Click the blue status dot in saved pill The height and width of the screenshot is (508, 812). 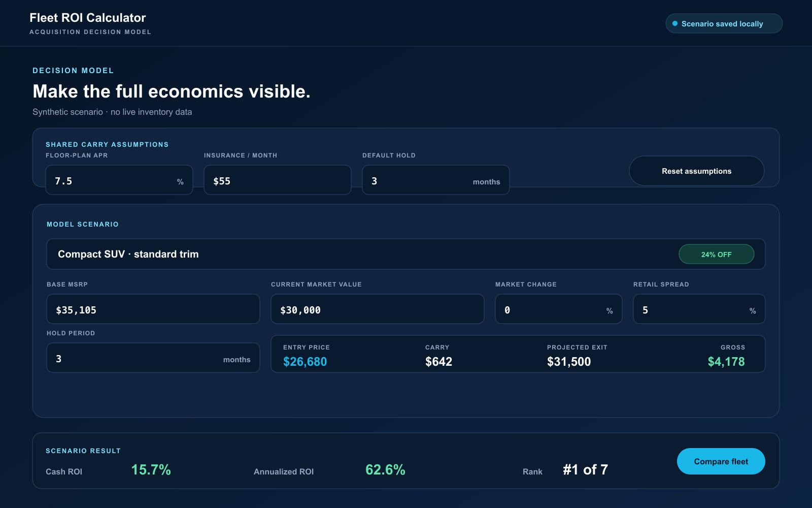[675, 23]
